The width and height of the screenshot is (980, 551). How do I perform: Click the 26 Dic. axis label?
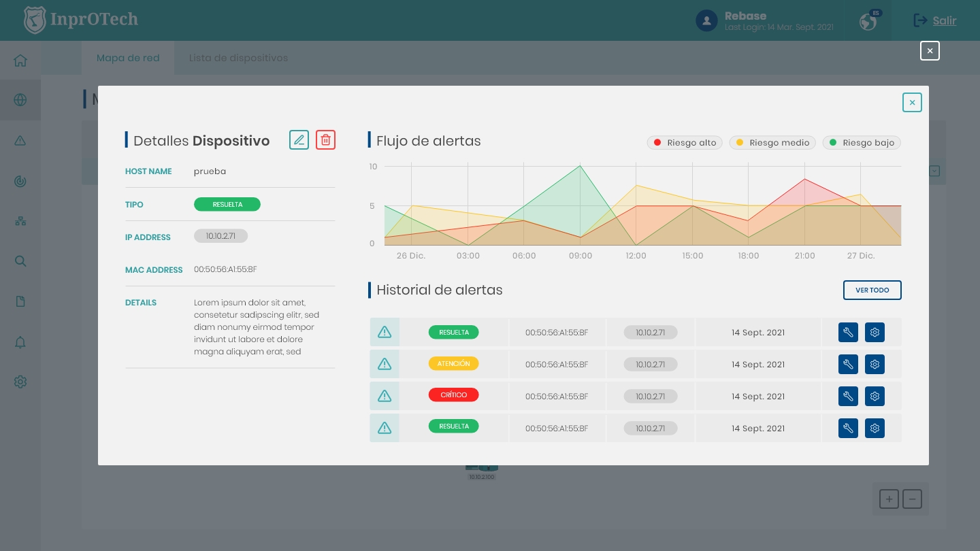(411, 256)
